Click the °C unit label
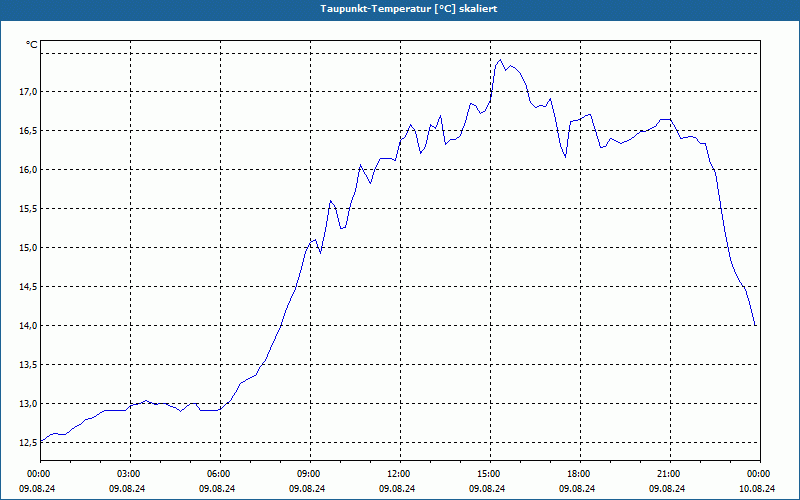Viewport: 800px width, 500px height. point(31,45)
